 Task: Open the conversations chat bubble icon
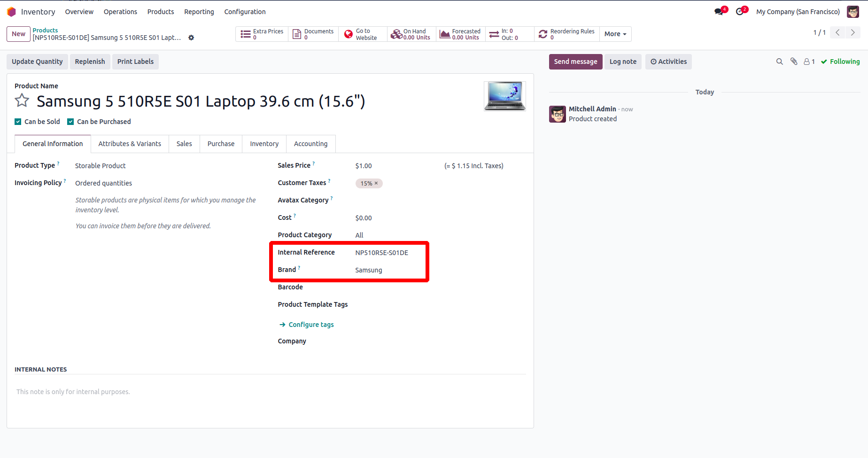pyautogui.click(x=719, y=12)
